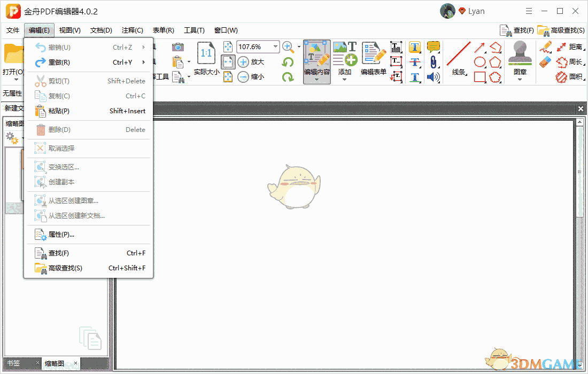Open the 工具 menu
The height and width of the screenshot is (374, 588).
pos(195,30)
